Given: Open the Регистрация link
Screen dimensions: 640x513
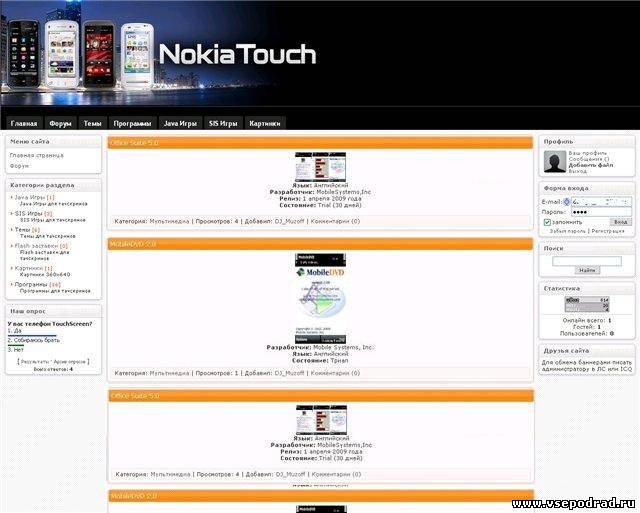Looking at the screenshot, I should point(608,231).
